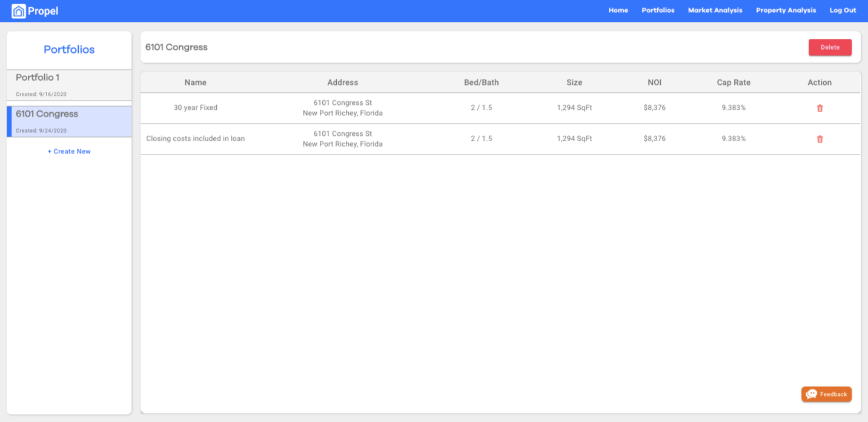Click the 6101 Congress title above the table

point(176,47)
